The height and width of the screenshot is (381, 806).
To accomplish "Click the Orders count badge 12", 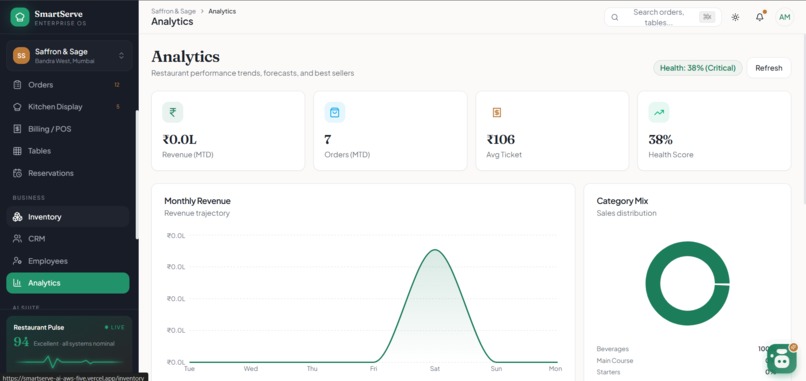I will coord(117,85).
